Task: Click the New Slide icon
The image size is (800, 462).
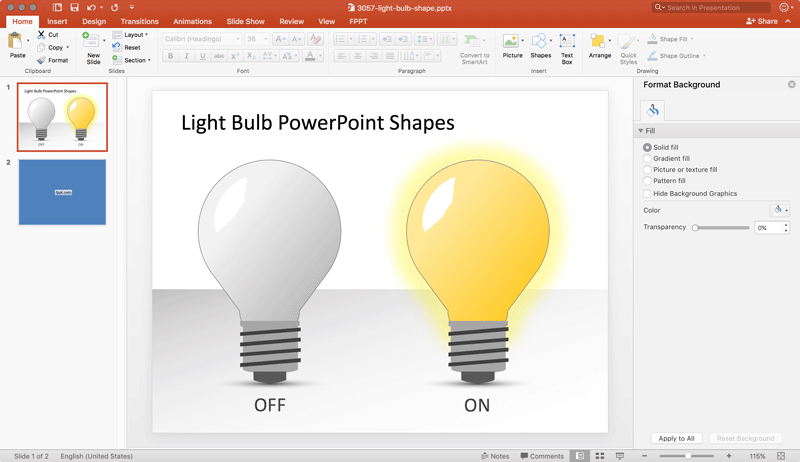Action: point(93,42)
